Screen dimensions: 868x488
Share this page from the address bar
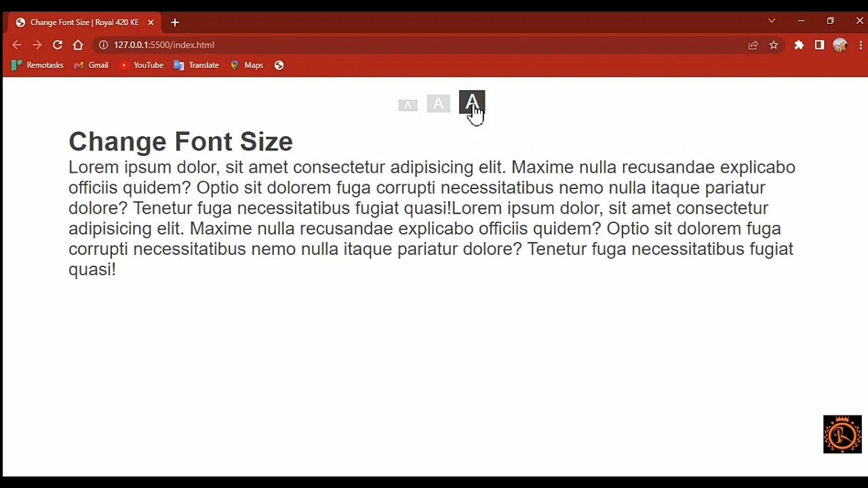[x=753, y=45]
